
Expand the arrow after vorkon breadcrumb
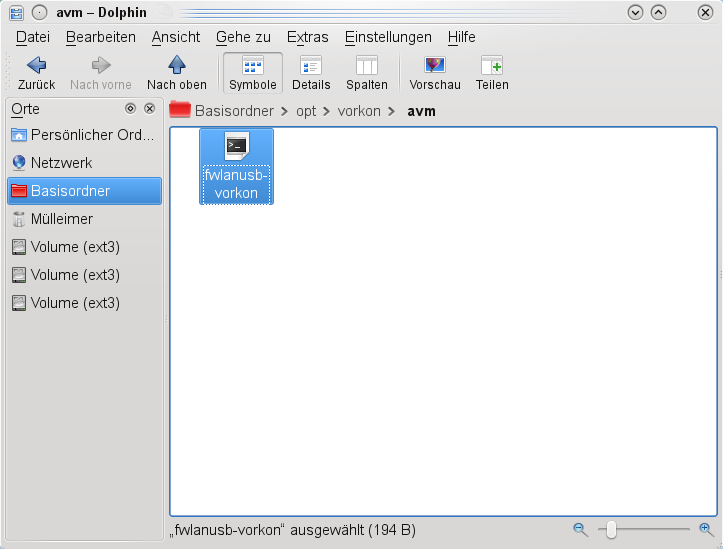click(x=392, y=112)
